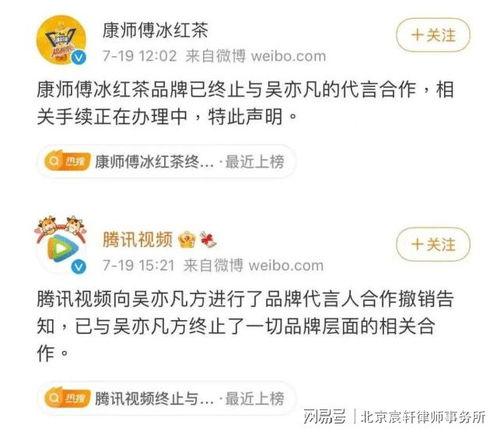
Task: Click the orange hot-search icon in 康师傅冰红茶终 tag
Action: 67,162
